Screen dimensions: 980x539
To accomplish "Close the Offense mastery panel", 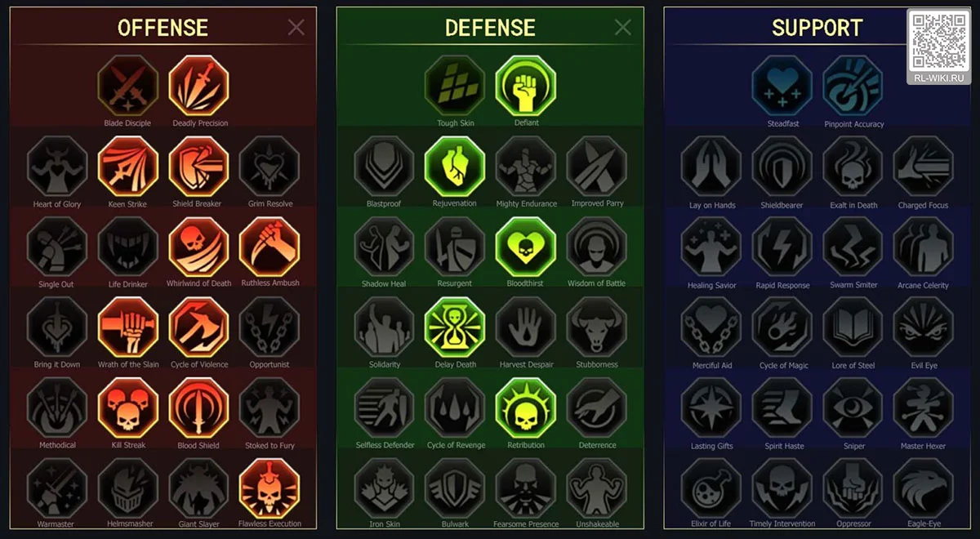I will click(296, 28).
